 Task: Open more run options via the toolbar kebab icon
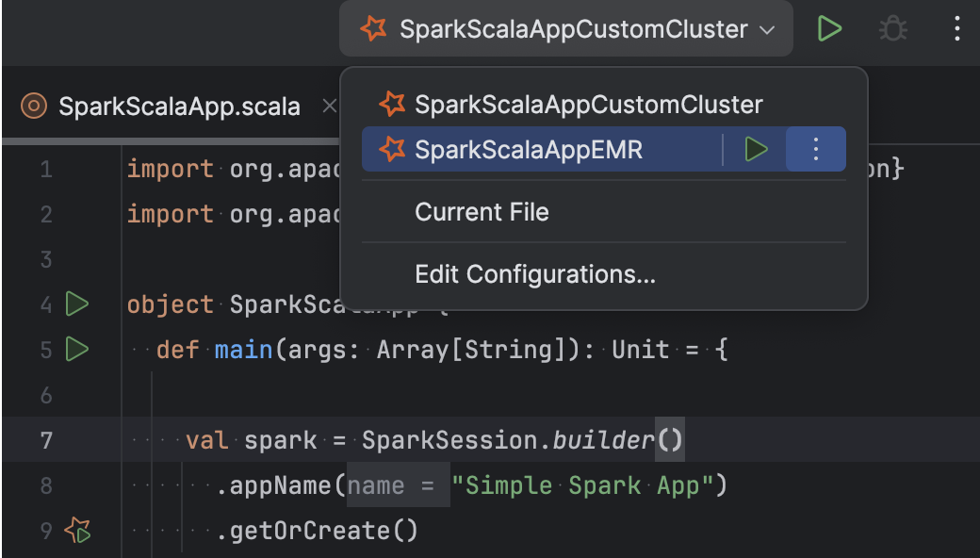coord(957,28)
